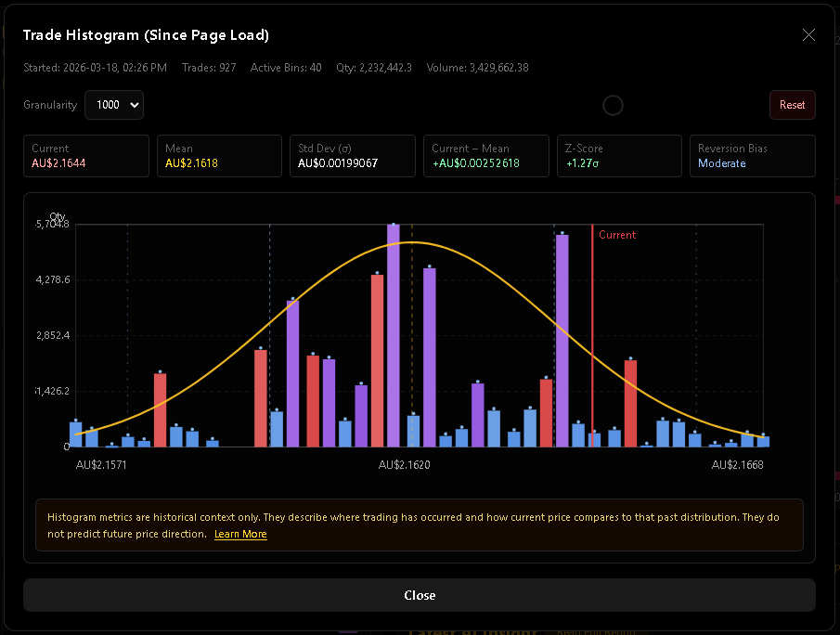Select the Current – Mean value +AU$0.00252618
The image size is (840, 635).
[x=476, y=163]
